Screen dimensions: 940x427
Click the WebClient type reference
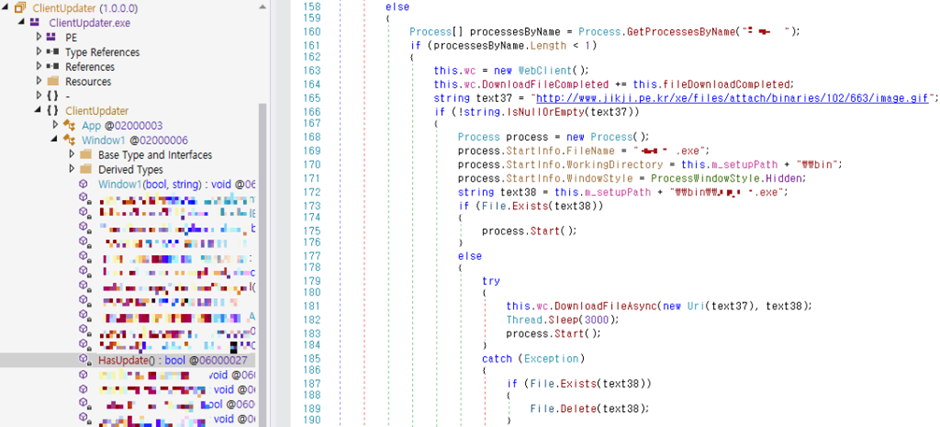point(543,70)
